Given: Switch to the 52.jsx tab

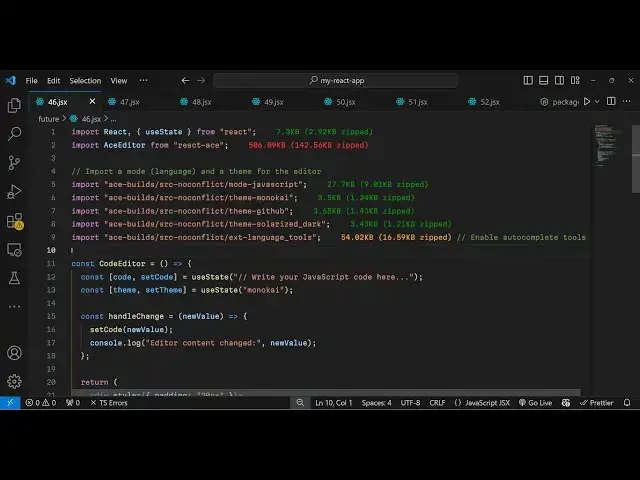Looking at the screenshot, I should [489, 102].
